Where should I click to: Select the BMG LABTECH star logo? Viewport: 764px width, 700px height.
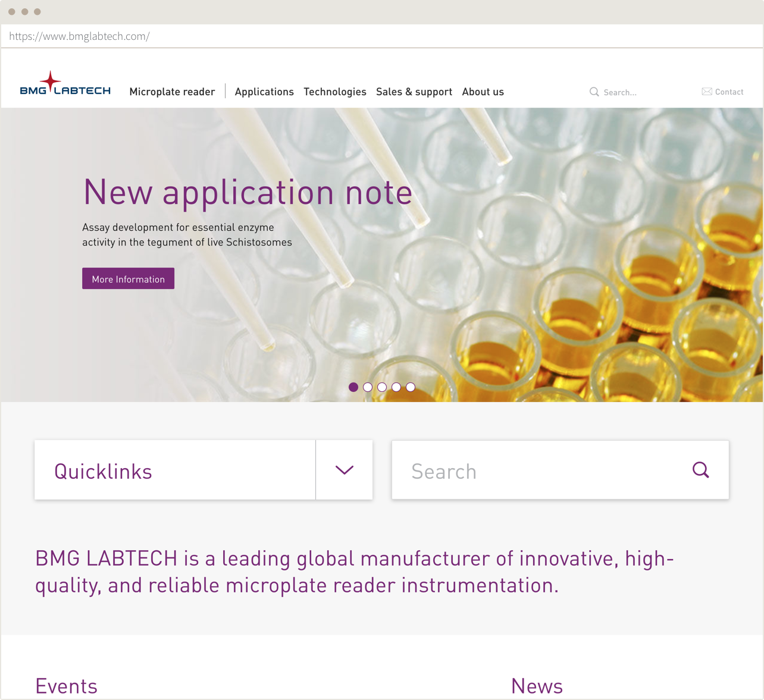click(64, 83)
